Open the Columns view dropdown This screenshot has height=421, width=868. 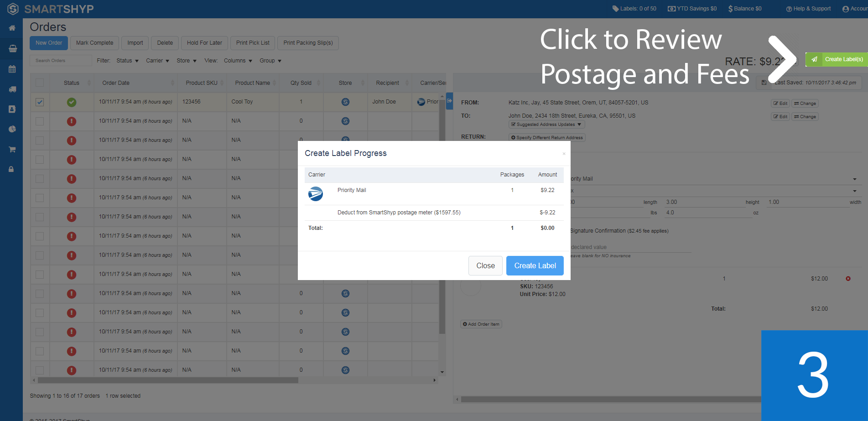pyautogui.click(x=238, y=61)
